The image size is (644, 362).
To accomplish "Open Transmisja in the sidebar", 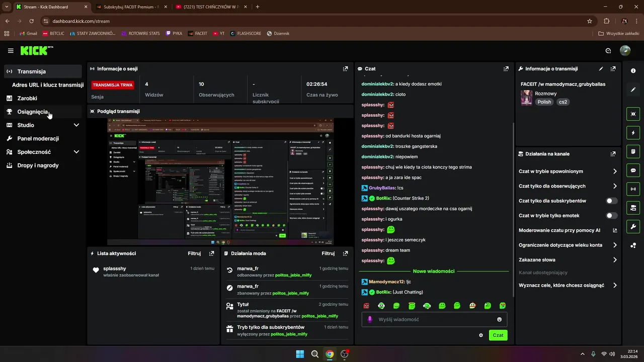I will pyautogui.click(x=43, y=71).
